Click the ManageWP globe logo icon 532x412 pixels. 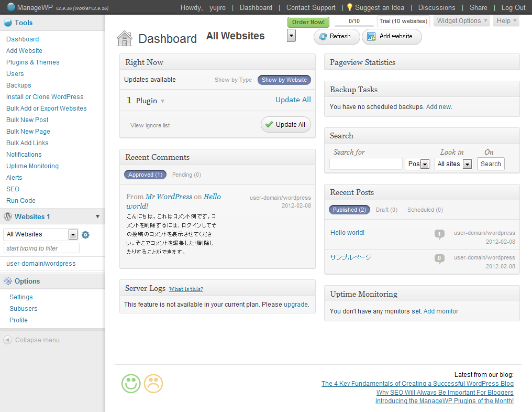[x=11, y=7]
